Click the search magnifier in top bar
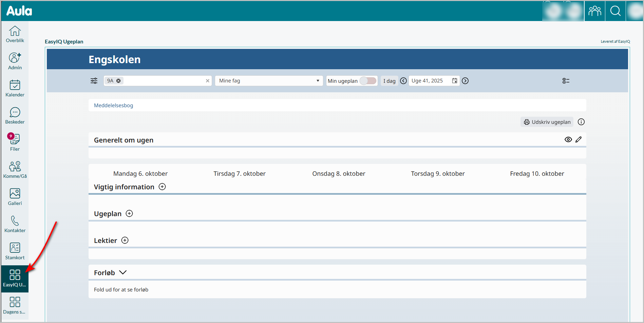Viewport: 644px width, 323px height. pyautogui.click(x=615, y=11)
